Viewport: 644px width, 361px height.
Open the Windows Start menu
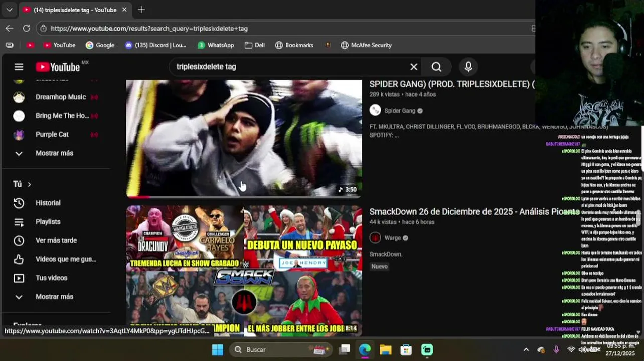[217, 349]
